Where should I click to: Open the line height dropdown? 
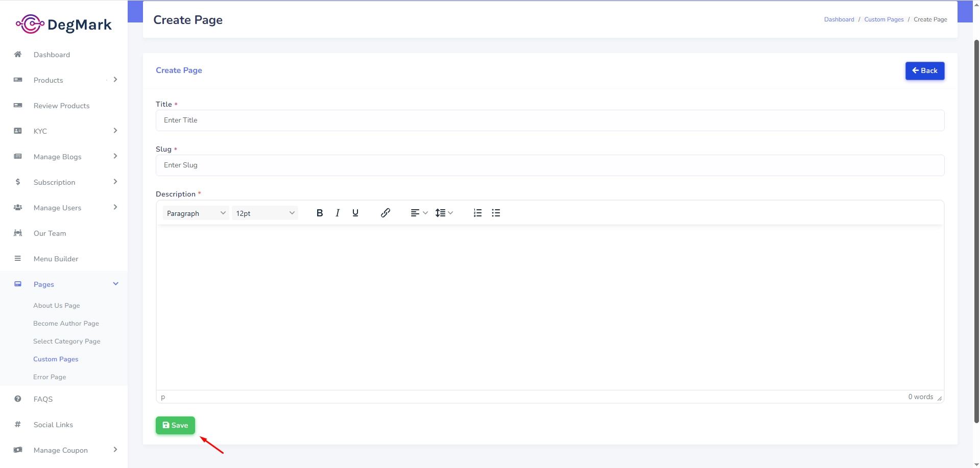tap(444, 213)
